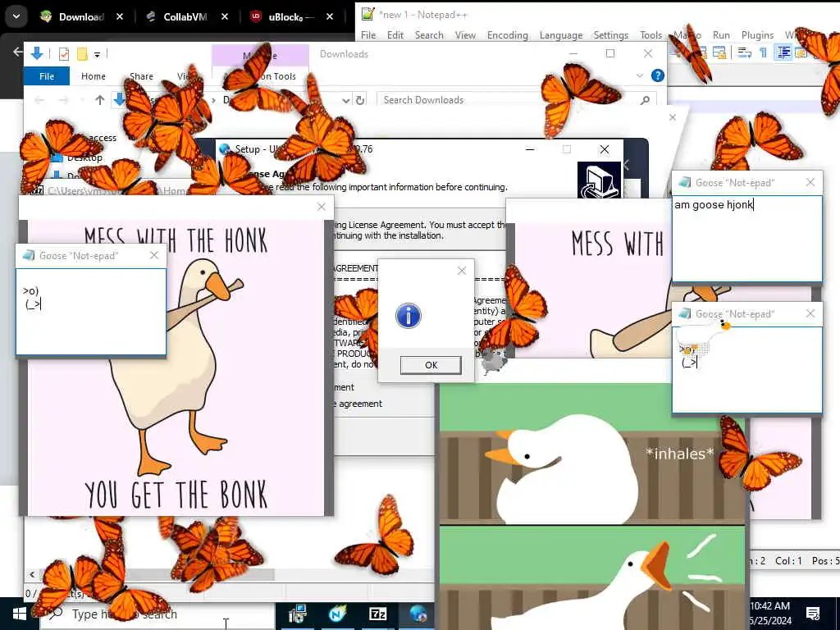
Task: Click the blue download arrow title icon
Action: click(x=37, y=53)
